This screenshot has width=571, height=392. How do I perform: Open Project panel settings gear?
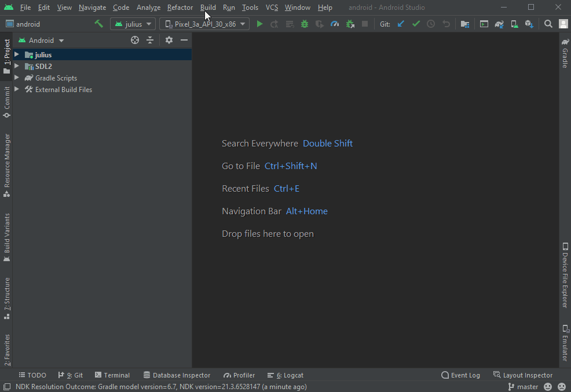point(169,40)
